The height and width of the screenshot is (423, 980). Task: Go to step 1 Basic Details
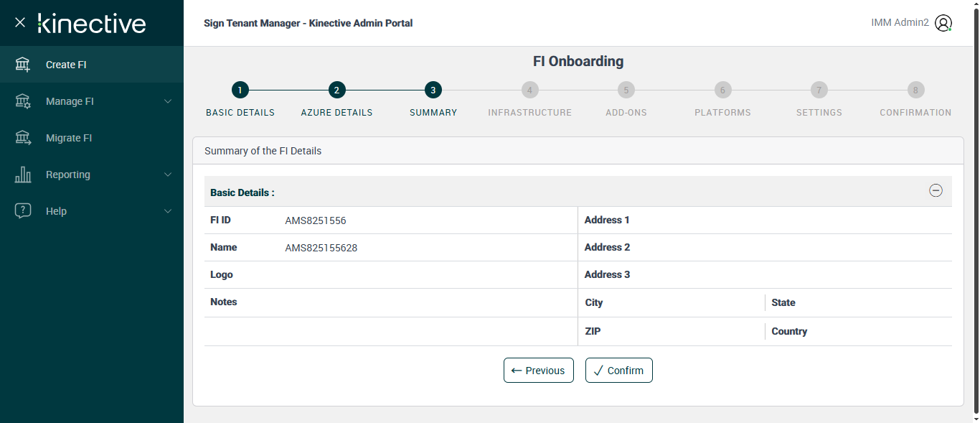click(240, 90)
